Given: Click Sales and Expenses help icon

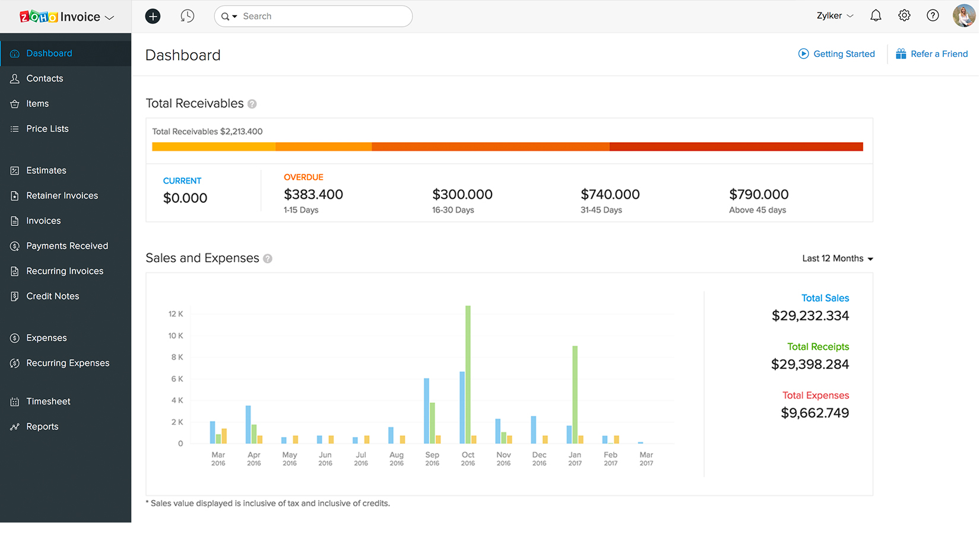Looking at the screenshot, I should (268, 259).
